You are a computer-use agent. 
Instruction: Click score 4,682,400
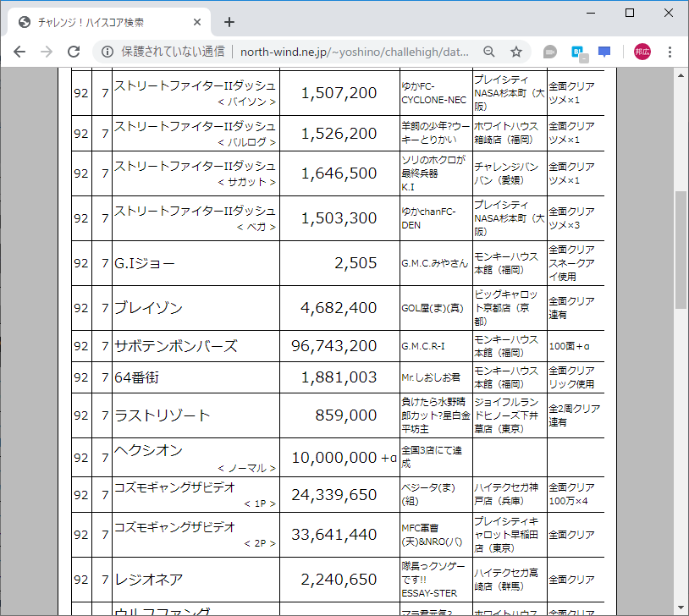[339, 308]
